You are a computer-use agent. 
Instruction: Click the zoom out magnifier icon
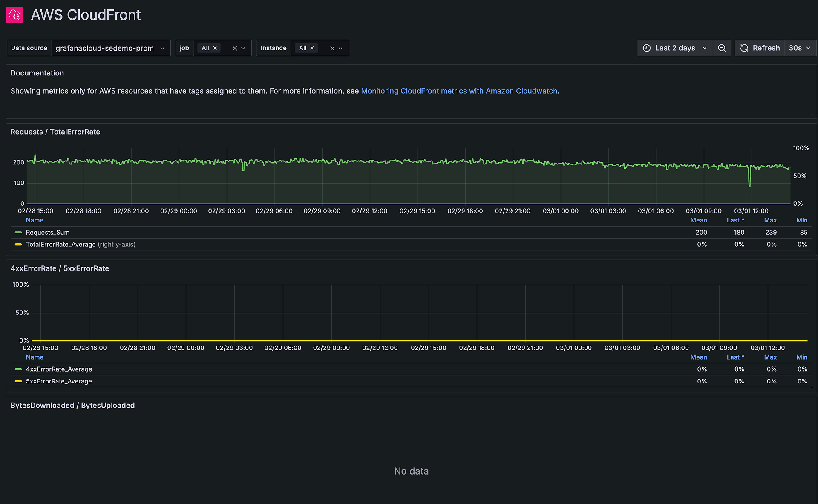click(722, 48)
